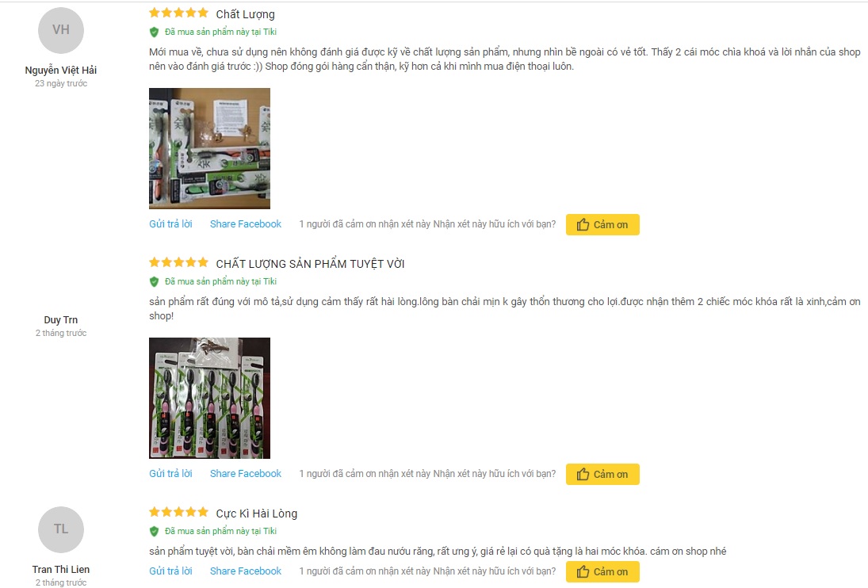Click Gửi trả lời under Duy Trn's review
Image resolution: width=868 pixels, height=588 pixels.
(x=170, y=474)
